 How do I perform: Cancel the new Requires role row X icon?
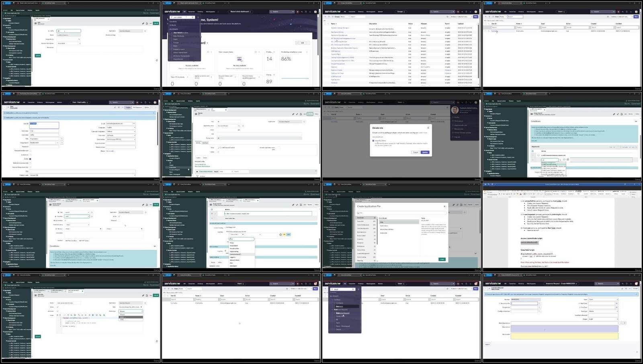[568, 160]
